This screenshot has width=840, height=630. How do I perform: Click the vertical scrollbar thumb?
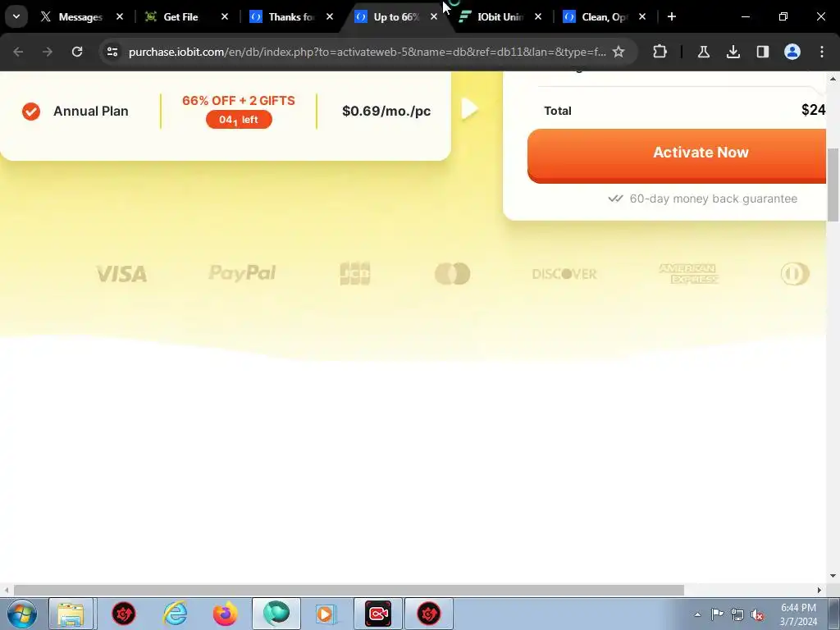[x=833, y=185]
